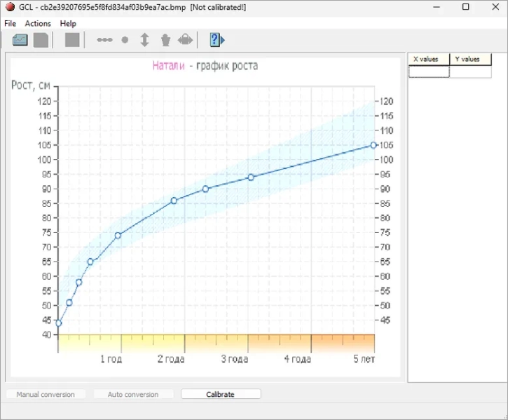
Task: Click the '4 года' x-axis label
Action: click(x=297, y=359)
